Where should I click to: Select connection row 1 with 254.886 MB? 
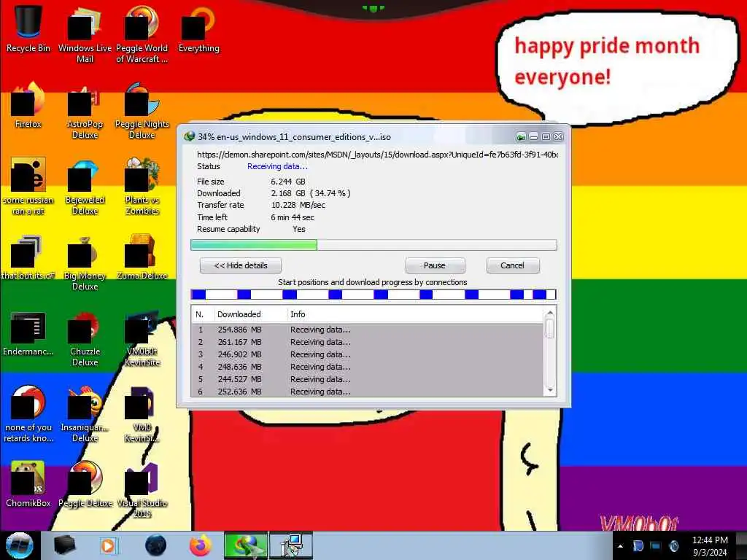(x=368, y=330)
